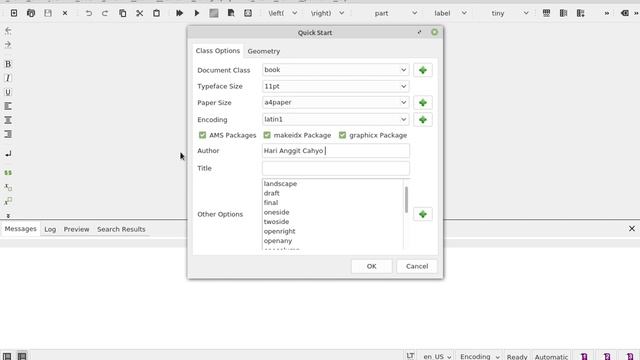Open the \left( delimiter dropdown

283,13
